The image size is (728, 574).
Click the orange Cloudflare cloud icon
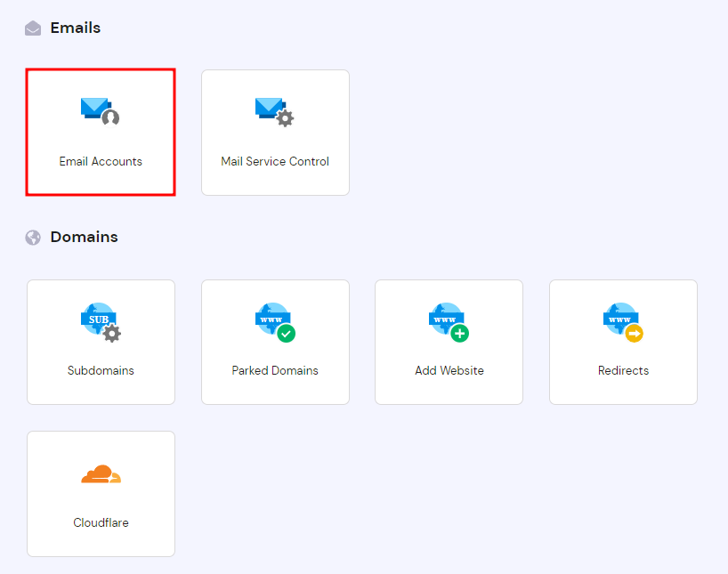101,474
